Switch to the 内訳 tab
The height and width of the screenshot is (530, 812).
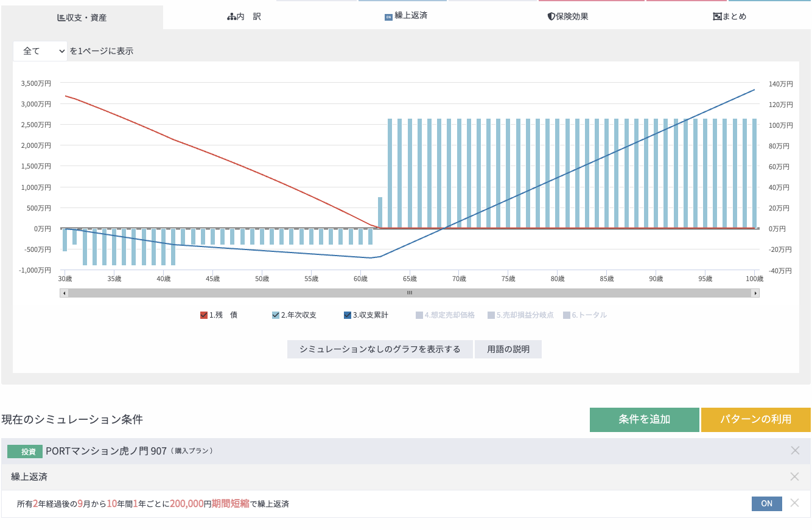[x=243, y=17]
